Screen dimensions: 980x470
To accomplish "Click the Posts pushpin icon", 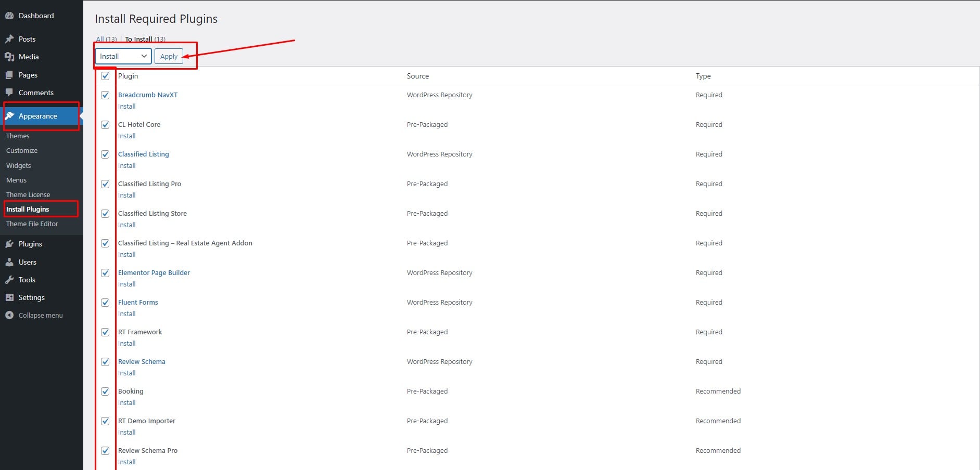I will click(9, 39).
